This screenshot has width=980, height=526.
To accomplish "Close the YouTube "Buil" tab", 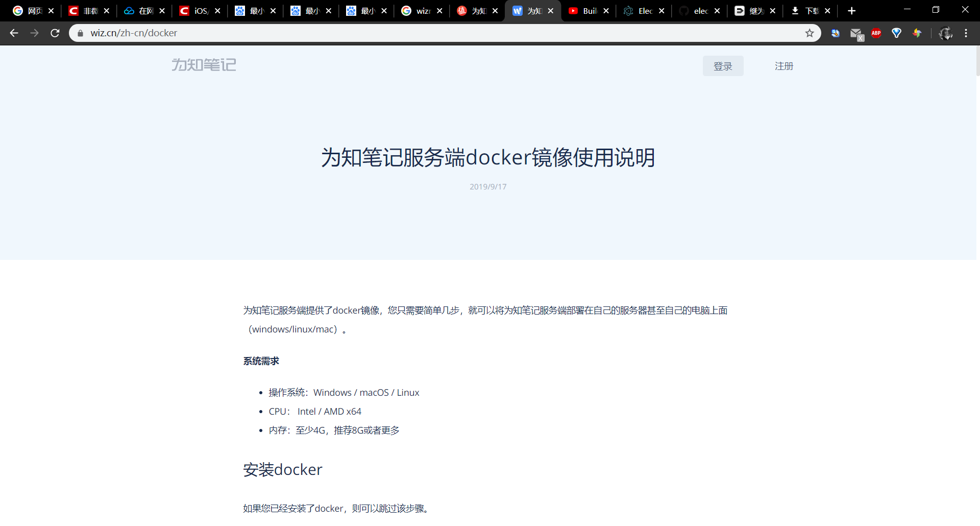I will click(606, 11).
